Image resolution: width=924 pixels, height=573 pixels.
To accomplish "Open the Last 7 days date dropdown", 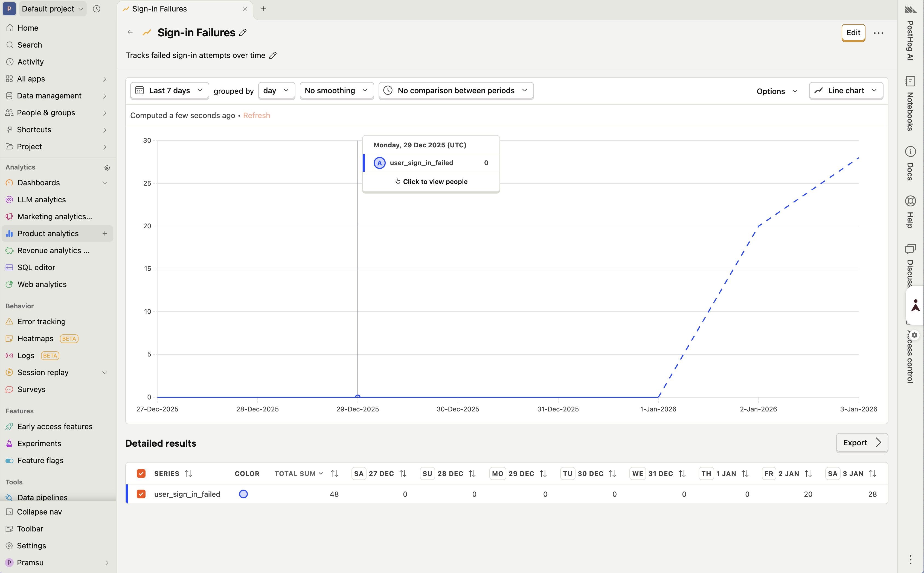I will click(170, 90).
